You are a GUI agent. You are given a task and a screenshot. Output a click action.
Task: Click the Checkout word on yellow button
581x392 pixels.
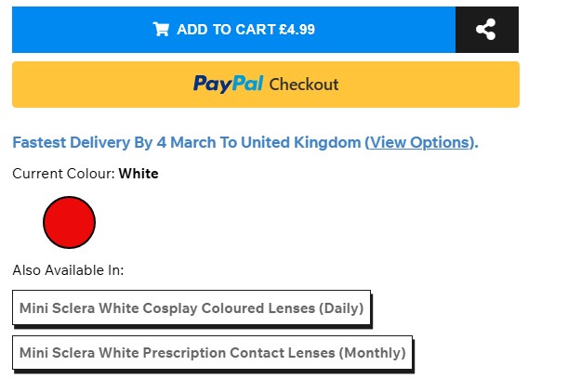(x=304, y=85)
